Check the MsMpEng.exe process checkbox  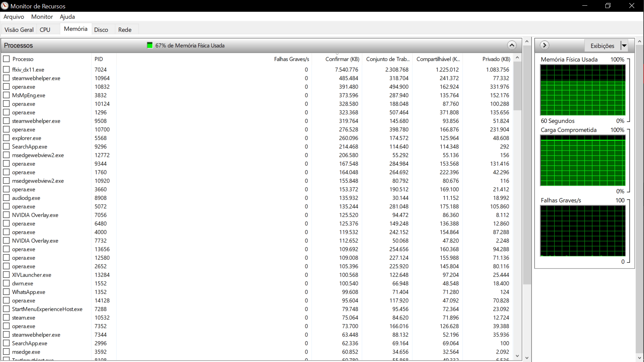coord(6,95)
